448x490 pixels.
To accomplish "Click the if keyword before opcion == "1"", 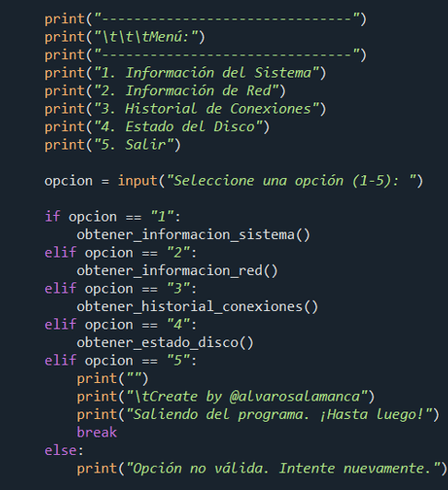I will [x=53, y=217].
